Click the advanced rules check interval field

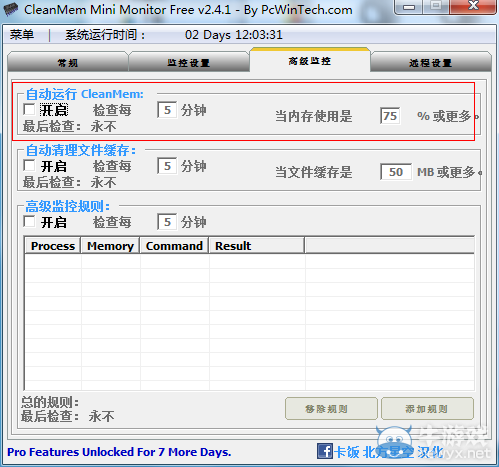pyautogui.click(x=167, y=222)
